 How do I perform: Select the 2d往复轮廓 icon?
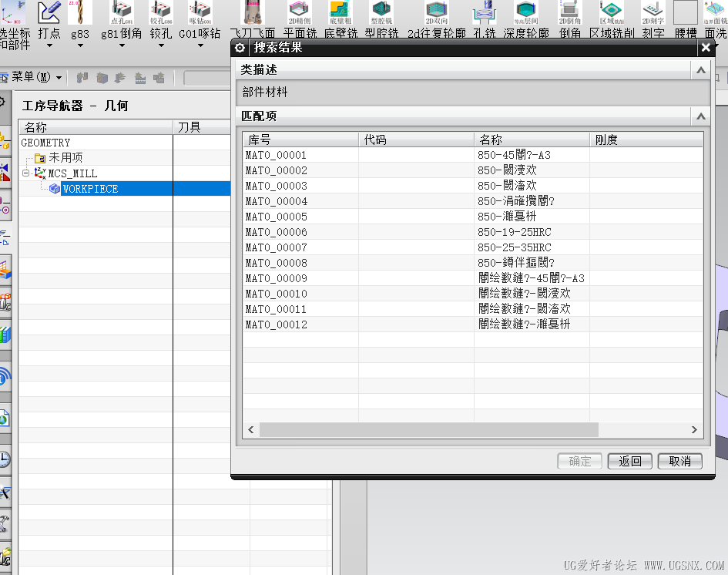point(437,12)
